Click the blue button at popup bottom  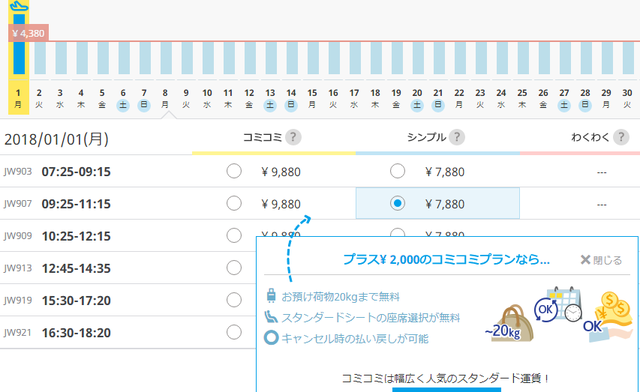tap(447, 390)
